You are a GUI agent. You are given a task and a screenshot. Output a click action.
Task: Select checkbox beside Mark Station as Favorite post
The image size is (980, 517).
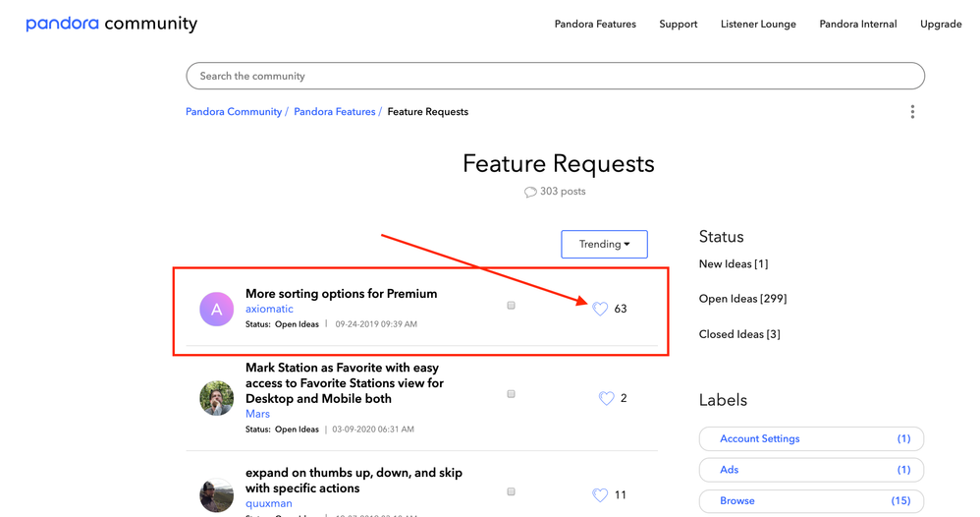(x=511, y=394)
